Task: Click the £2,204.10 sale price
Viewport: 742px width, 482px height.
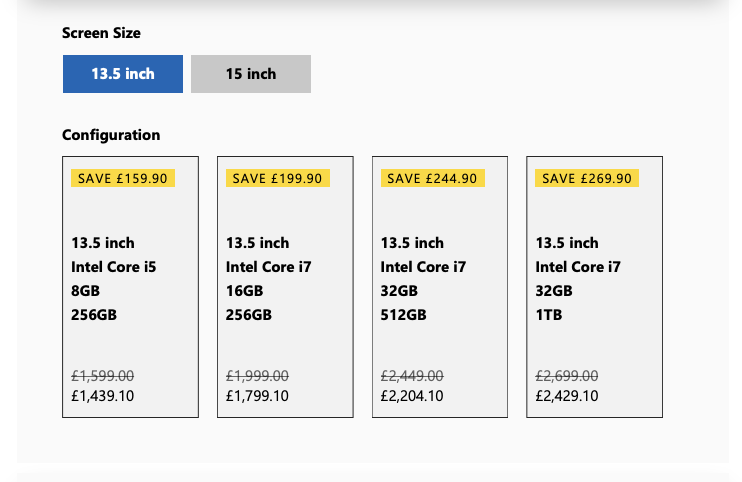Action: point(413,396)
